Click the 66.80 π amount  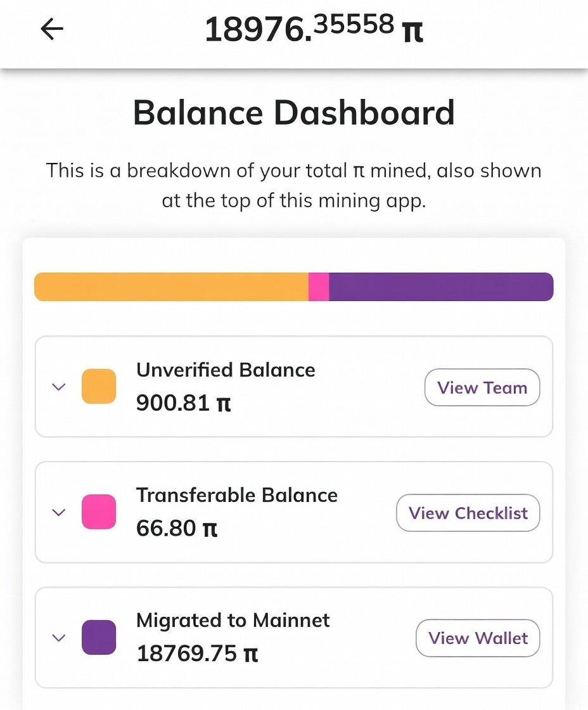point(177,528)
